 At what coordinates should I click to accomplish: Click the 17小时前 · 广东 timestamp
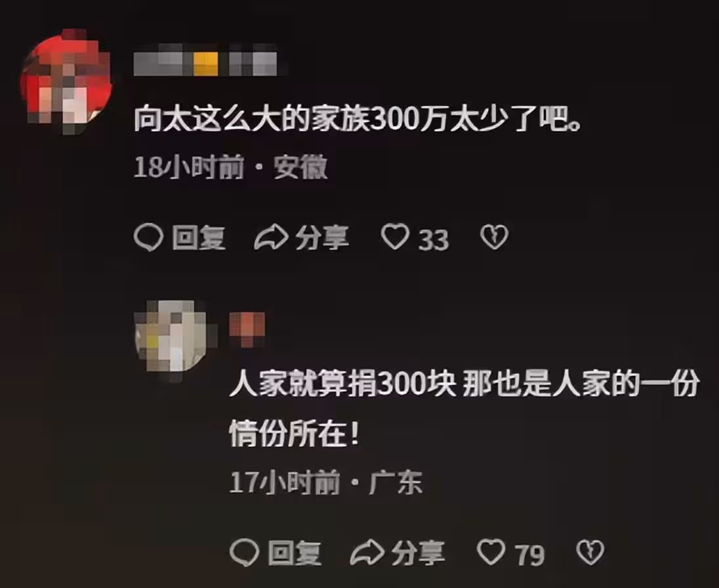pos(326,482)
